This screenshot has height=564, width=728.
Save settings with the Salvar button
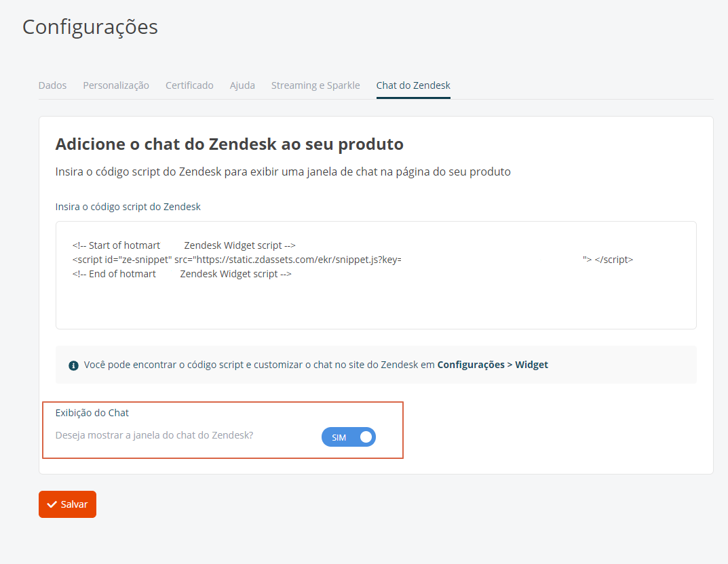coord(67,504)
